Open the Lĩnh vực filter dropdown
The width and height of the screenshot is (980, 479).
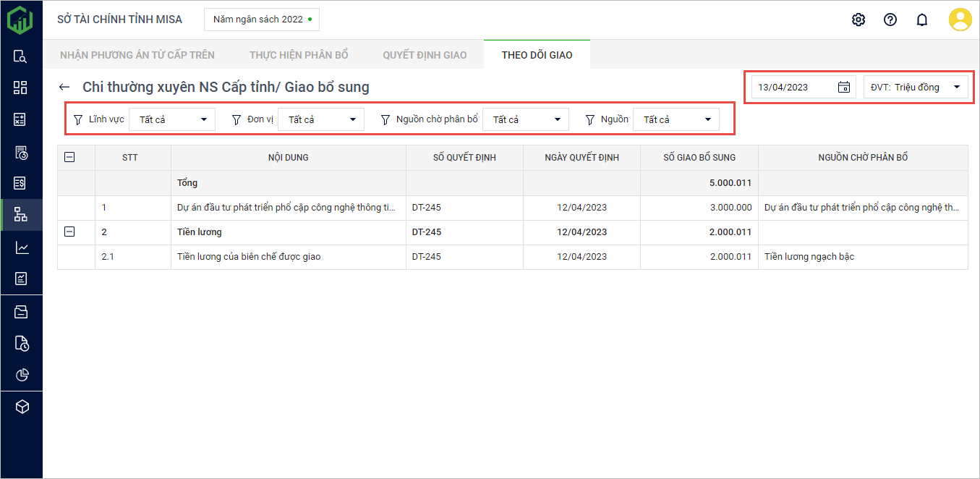tap(172, 119)
